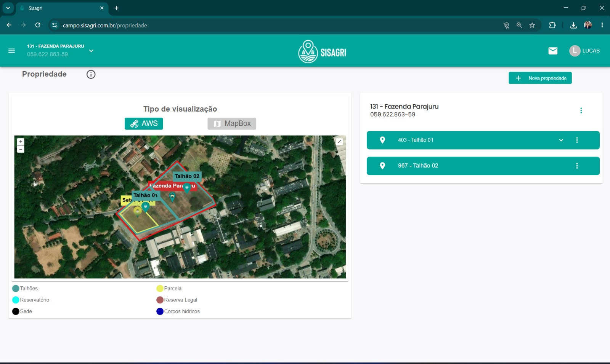610x364 pixels.
Task: Expand map to fullscreen
Action: [339, 142]
